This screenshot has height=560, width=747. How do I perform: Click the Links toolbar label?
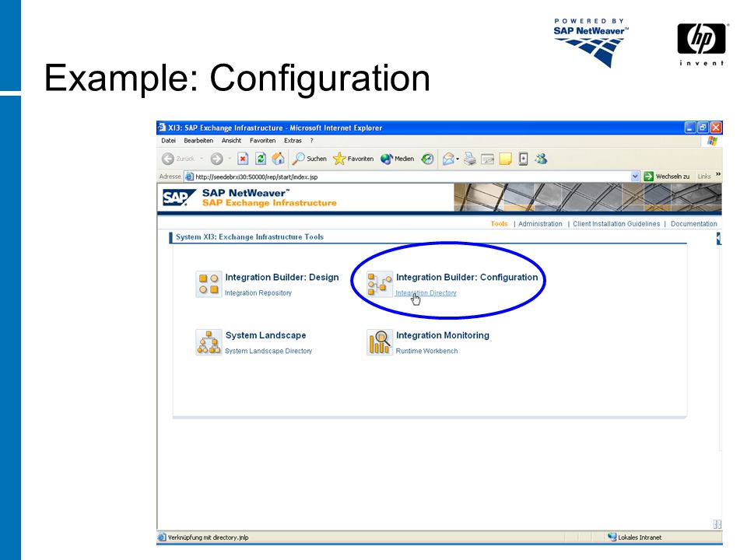[x=704, y=177]
